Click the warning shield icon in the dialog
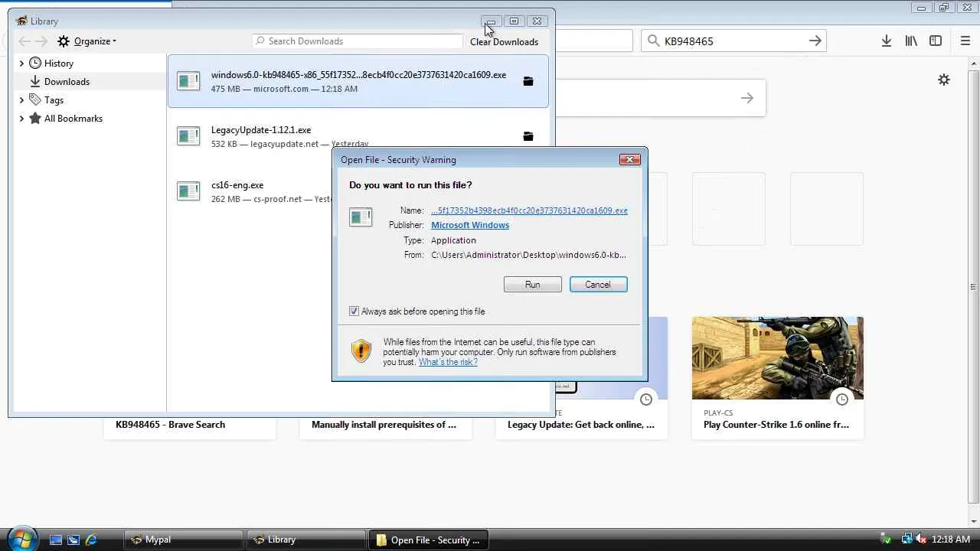Viewport: 980px width, 551px height. coord(361,350)
